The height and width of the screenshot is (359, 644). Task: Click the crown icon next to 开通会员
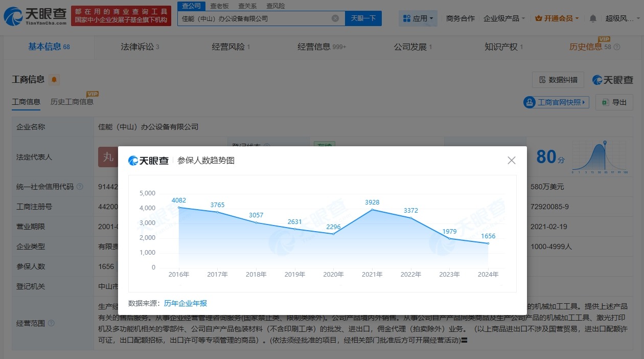coord(538,18)
